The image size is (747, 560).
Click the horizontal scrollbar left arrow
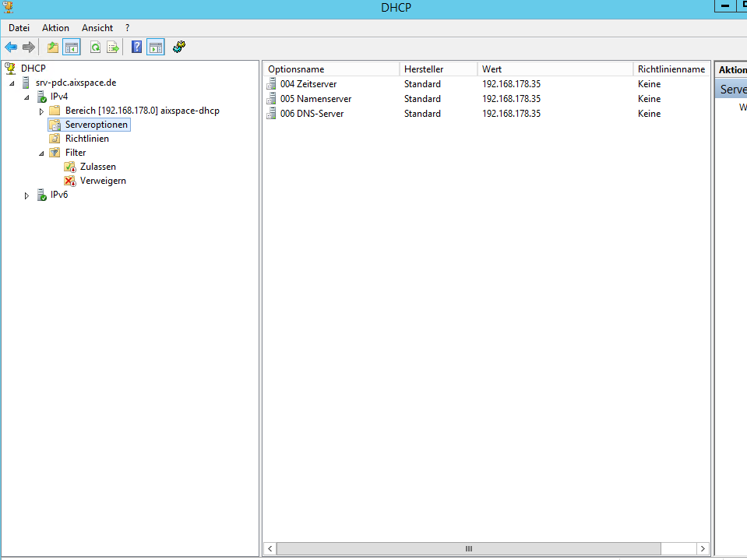point(270,548)
